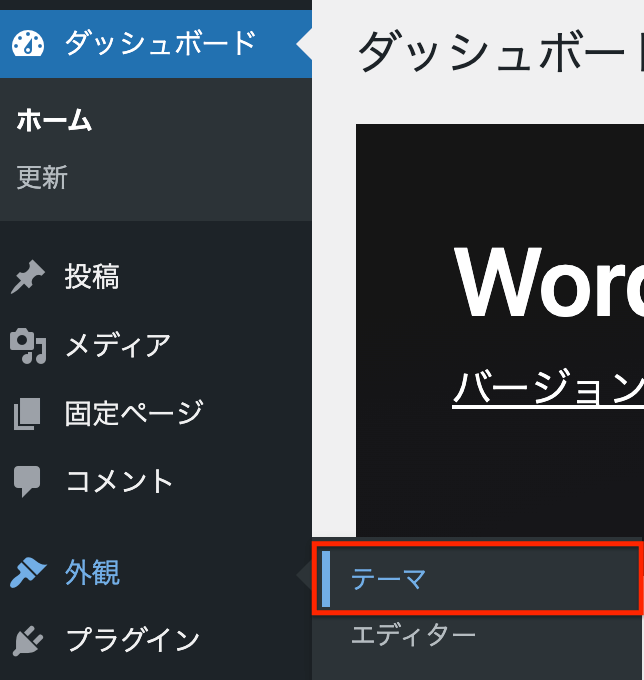Select the ホーム submenu entry
This screenshot has height=680, width=644.
[x=54, y=120]
